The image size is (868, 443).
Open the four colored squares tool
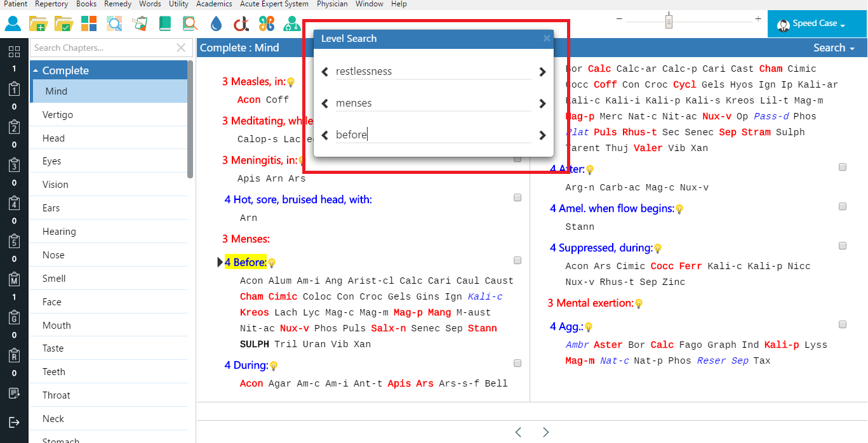click(x=89, y=24)
